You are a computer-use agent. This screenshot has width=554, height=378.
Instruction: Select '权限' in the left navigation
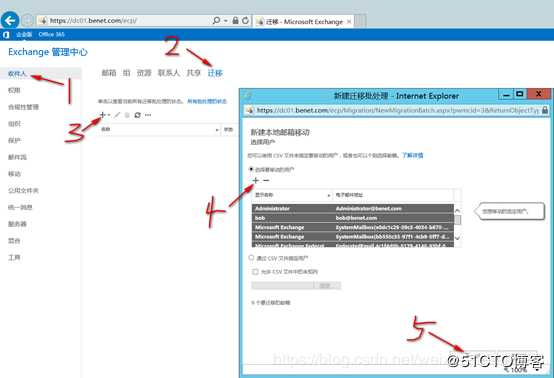pos(14,90)
